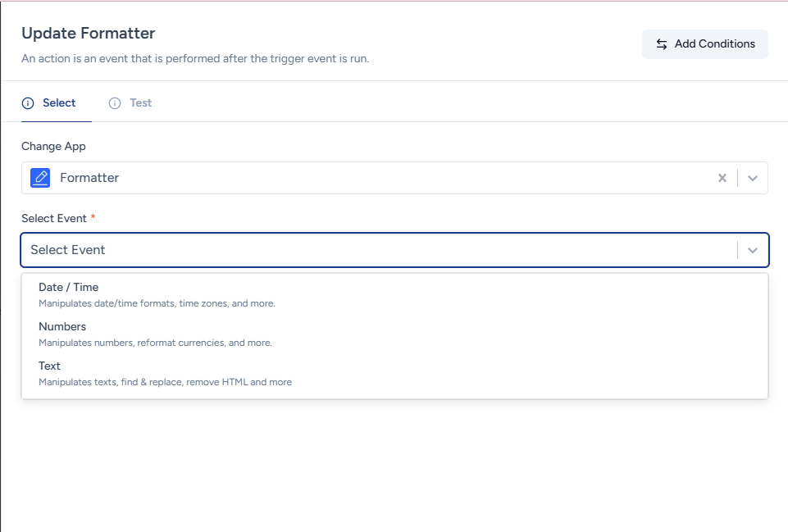Click the Select Event field label
This screenshot has height=532, width=788.
click(x=54, y=218)
